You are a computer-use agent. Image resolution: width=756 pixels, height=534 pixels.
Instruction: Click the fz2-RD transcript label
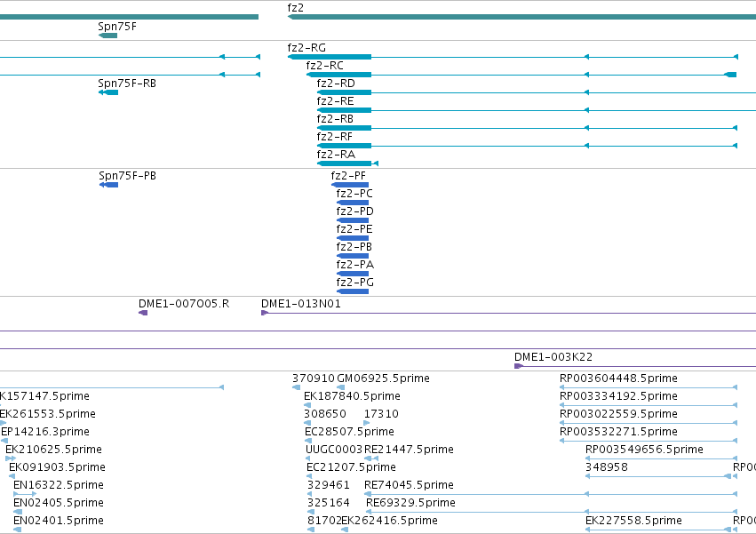[336, 84]
